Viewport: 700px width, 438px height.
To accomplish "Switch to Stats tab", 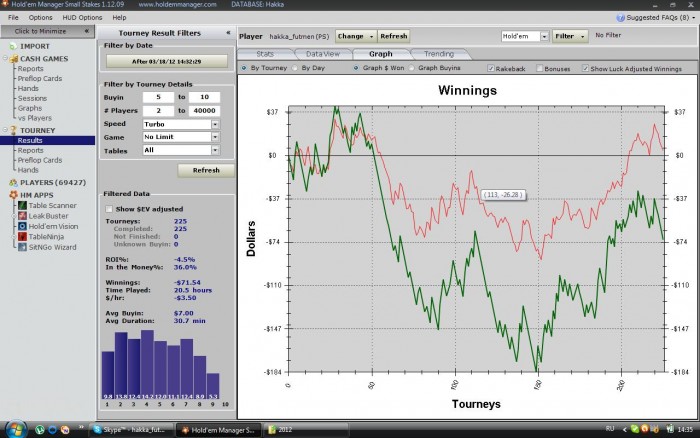I will click(x=265, y=54).
